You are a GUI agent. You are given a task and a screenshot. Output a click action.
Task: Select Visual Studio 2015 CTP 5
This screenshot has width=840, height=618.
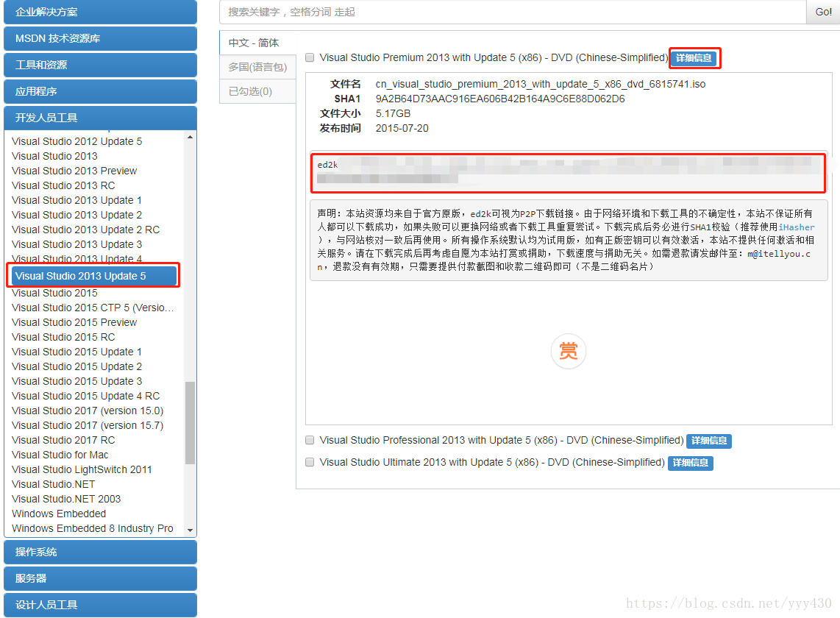93,308
